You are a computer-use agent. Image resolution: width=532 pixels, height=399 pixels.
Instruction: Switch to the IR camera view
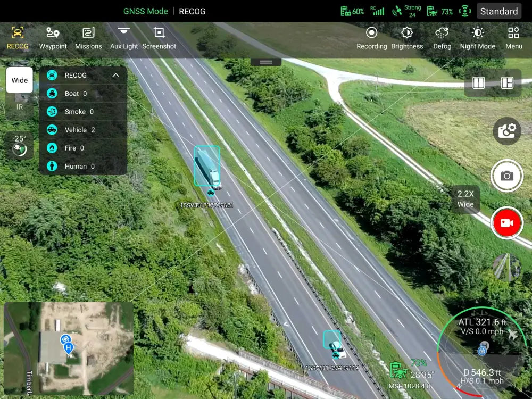click(x=20, y=107)
